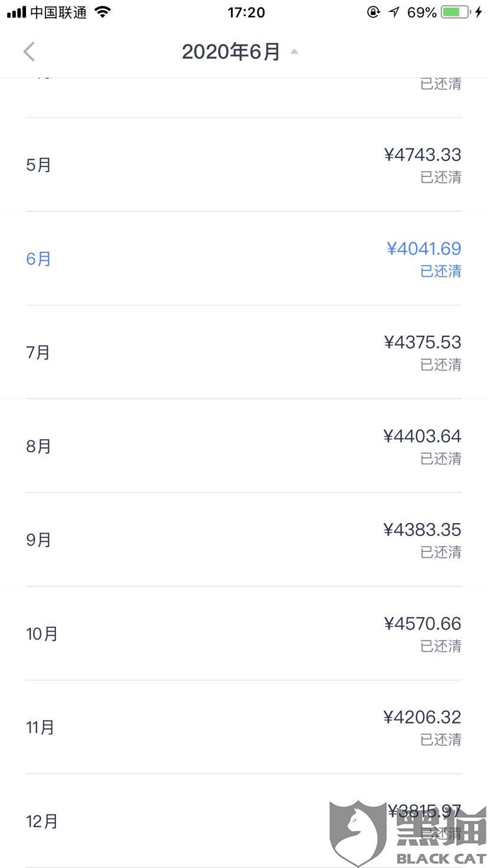Tap the green battery icon

pyautogui.click(x=455, y=12)
